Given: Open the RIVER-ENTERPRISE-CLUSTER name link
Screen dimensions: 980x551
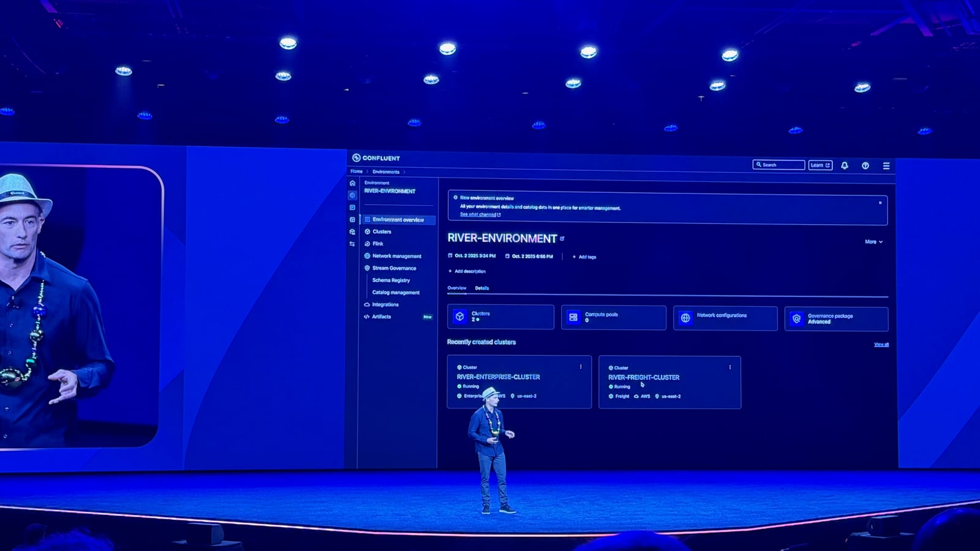Looking at the screenshot, I should click(x=499, y=377).
